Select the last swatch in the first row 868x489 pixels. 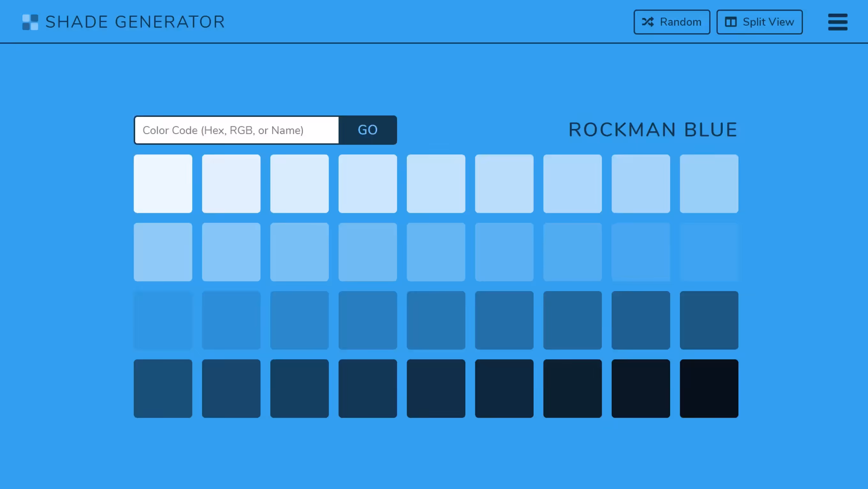tap(709, 184)
